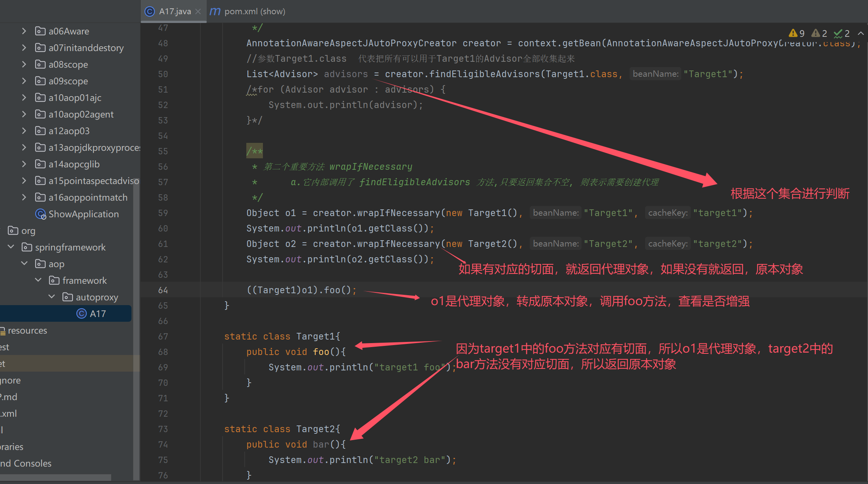Expand the a10aop02agent package
The image size is (868, 484).
coord(24,114)
